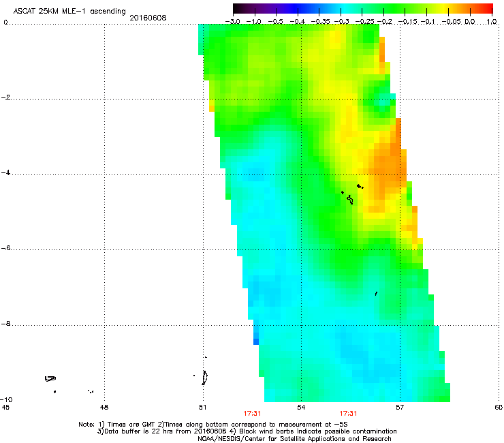Click the NOAA/NESDIS credit line
The height and width of the screenshot is (443, 504).
[x=294, y=439]
